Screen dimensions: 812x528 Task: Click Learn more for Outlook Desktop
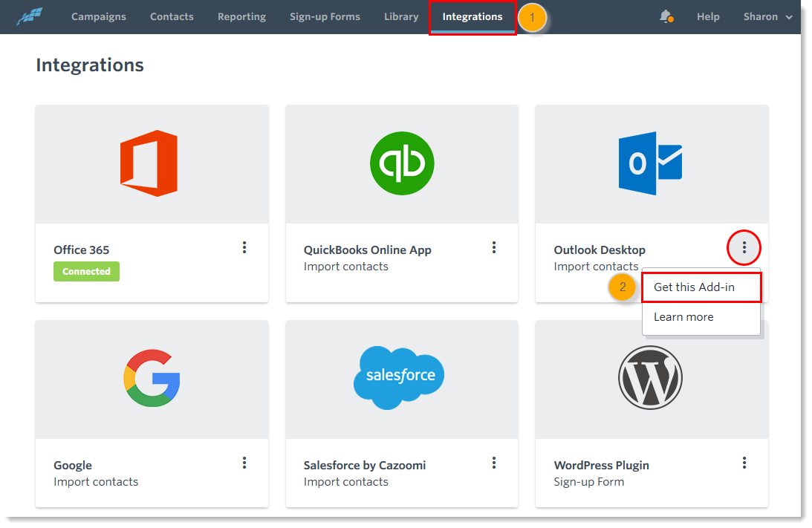point(683,316)
